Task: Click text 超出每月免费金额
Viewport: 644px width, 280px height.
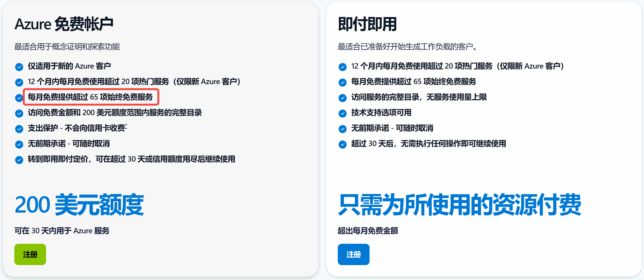Action: pos(368,230)
